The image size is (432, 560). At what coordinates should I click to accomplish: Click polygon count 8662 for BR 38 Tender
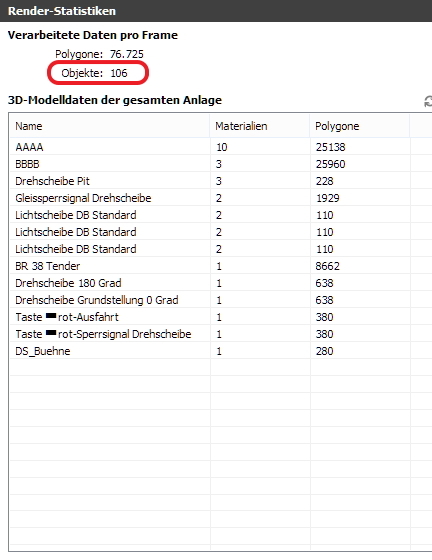pos(328,266)
